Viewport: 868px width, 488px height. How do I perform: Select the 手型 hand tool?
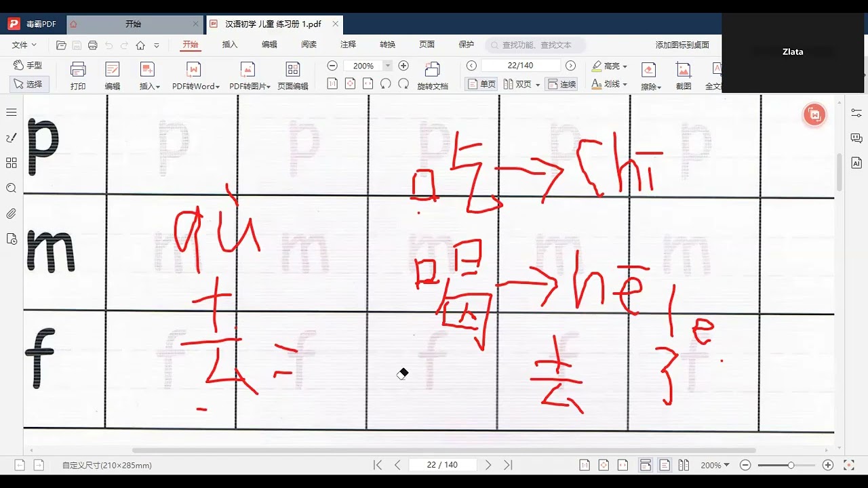click(28, 65)
